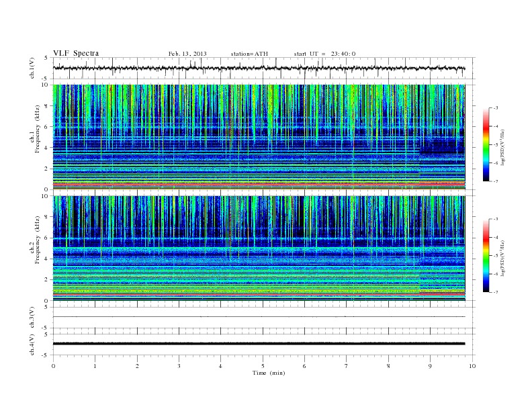
Task: Click the "start UT = 23:40:0" header text
Action: 324,54
